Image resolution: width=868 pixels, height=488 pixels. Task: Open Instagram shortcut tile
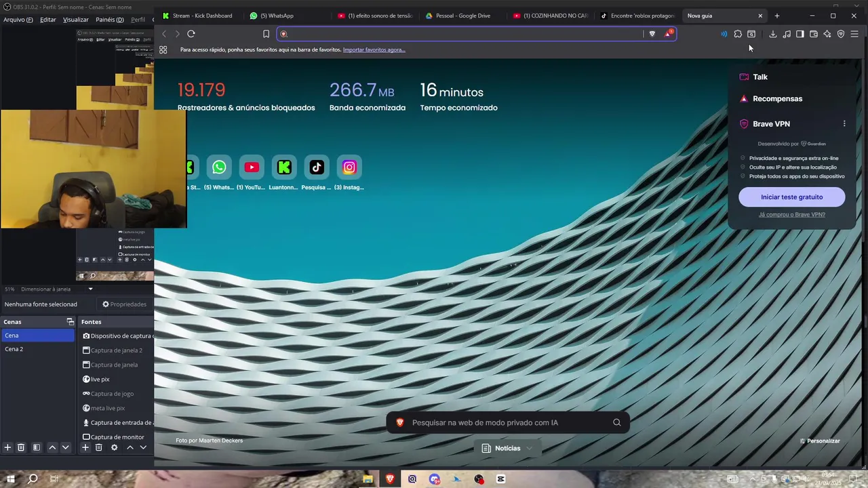[x=349, y=167]
